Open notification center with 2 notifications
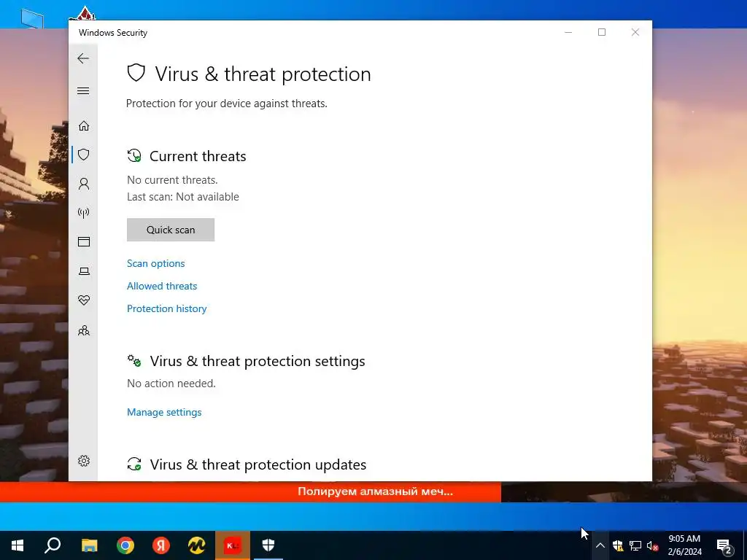Screen dimensions: 747x560 point(724,545)
